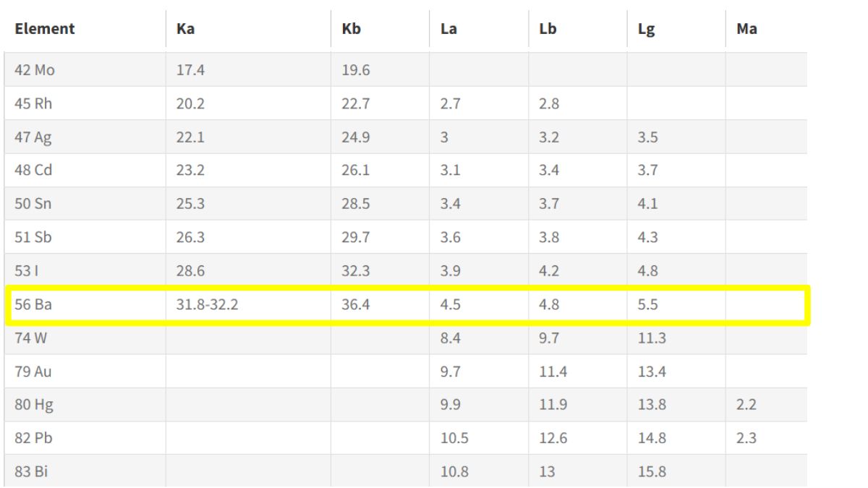Select the 42 Mo row label
Image resolution: width=868 pixels, height=488 pixels.
point(34,70)
